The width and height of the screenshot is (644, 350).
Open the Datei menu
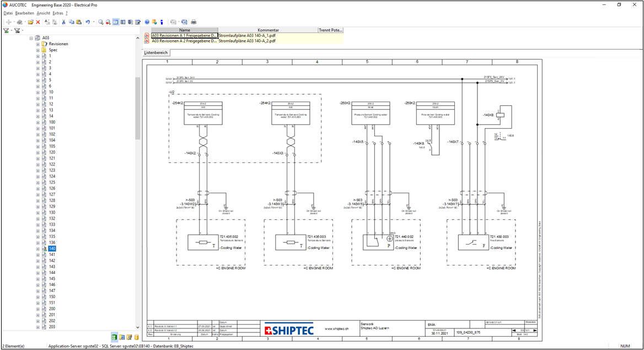(x=8, y=13)
